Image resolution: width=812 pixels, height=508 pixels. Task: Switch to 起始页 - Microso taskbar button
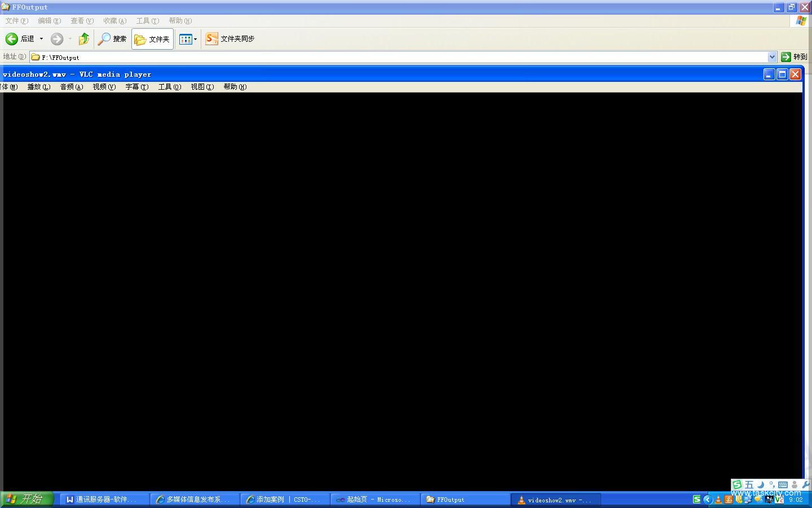376,500
